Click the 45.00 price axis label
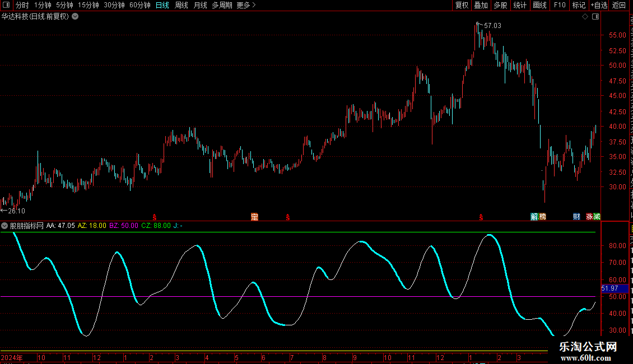 (618, 96)
